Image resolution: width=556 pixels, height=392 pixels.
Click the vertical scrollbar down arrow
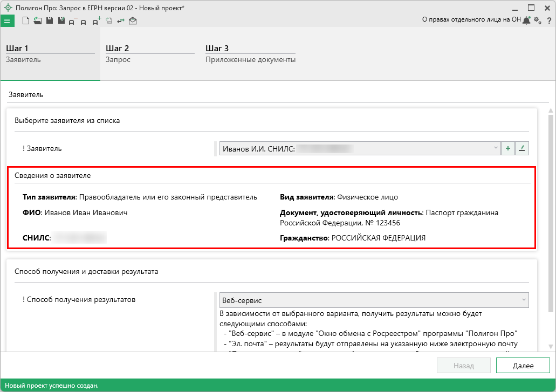click(551, 346)
